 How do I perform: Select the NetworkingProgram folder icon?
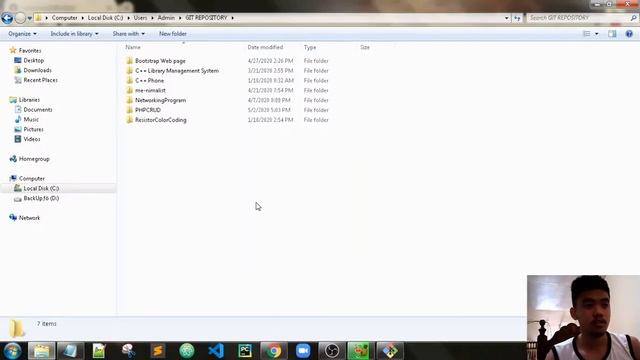(130, 100)
